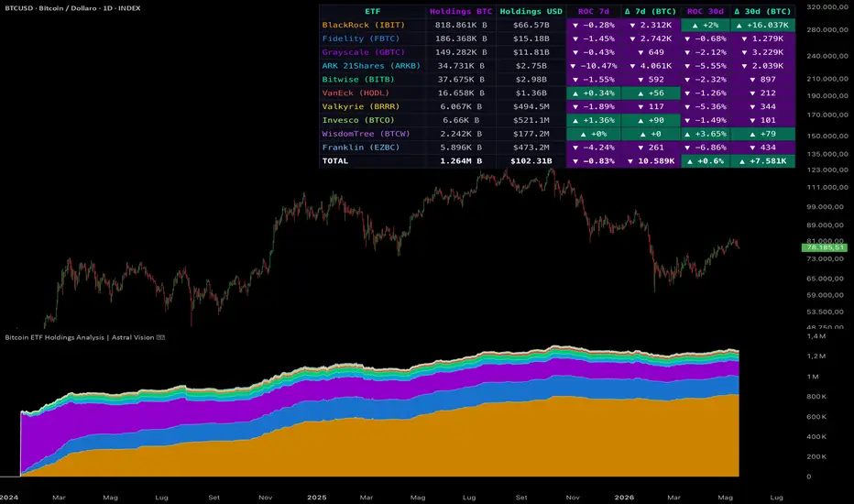The image size is (854, 504).
Task: Select the Fidelity (FBTC) row name
Action: click(x=360, y=38)
